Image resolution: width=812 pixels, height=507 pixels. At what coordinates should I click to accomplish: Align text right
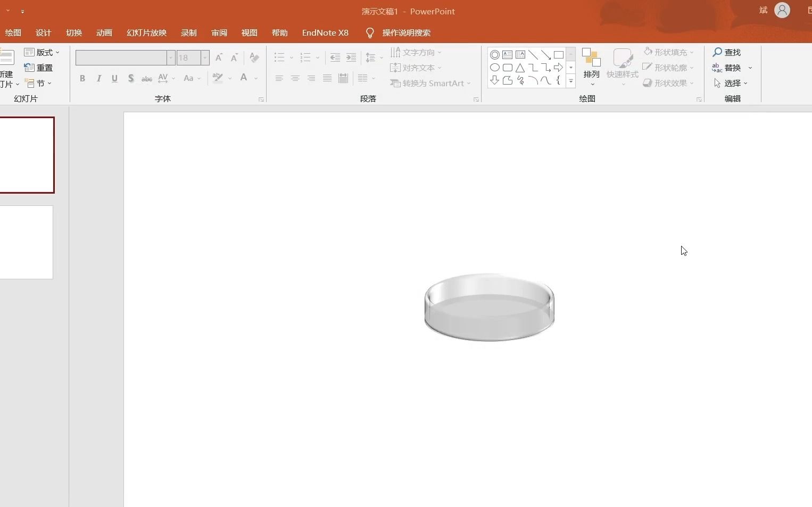pyautogui.click(x=311, y=78)
